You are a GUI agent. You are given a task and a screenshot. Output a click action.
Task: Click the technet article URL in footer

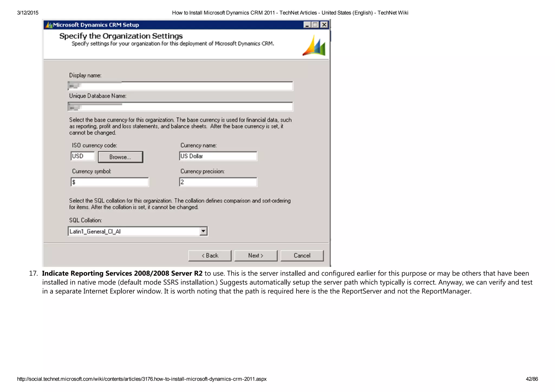pos(142,379)
